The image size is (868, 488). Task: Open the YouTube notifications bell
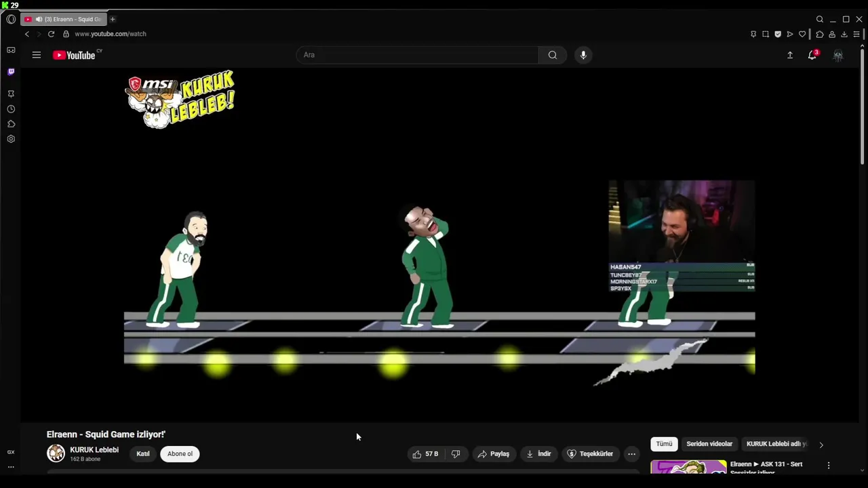[x=812, y=55]
